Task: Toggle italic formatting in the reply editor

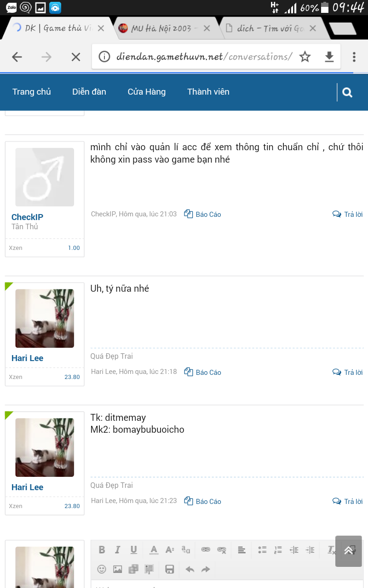Action: point(117,550)
